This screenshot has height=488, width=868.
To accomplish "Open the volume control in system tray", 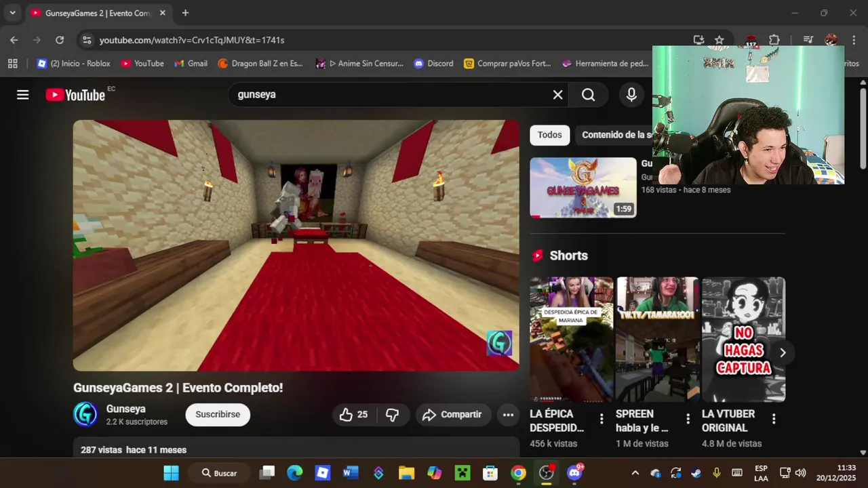I will point(800,473).
